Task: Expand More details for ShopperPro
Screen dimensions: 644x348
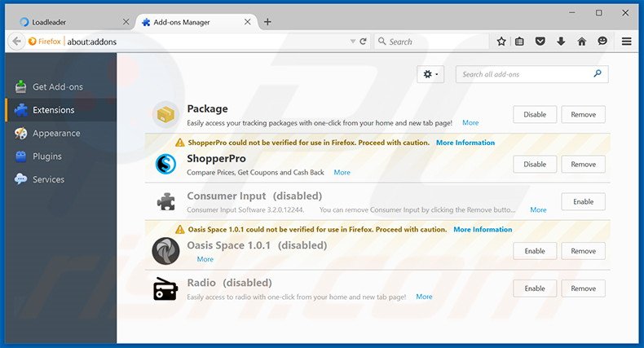Action: point(342,173)
